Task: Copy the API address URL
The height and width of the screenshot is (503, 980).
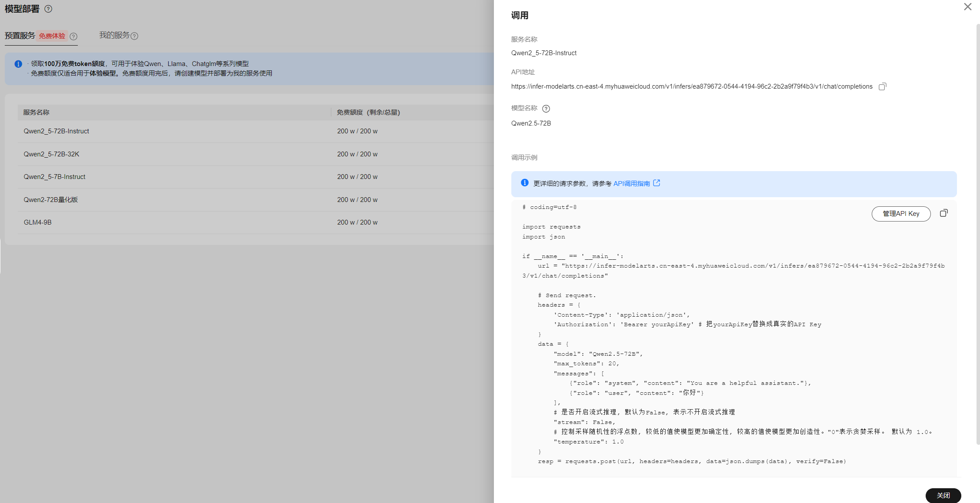Action: [882, 87]
